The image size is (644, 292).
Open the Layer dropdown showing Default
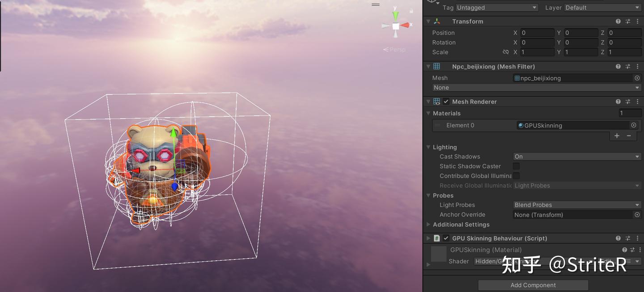pos(602,8)
